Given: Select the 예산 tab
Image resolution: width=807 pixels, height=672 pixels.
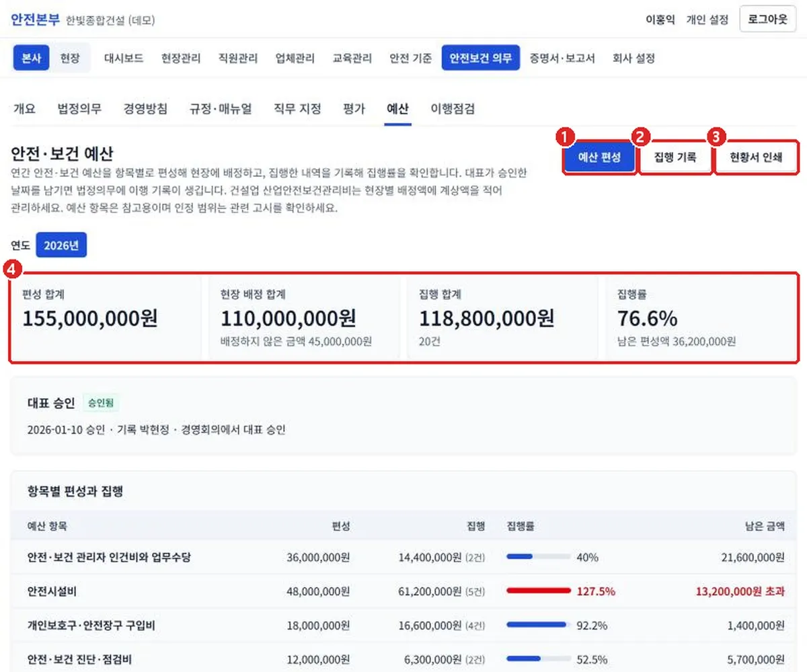Looking at the screenshot, I should pos(397,109).
